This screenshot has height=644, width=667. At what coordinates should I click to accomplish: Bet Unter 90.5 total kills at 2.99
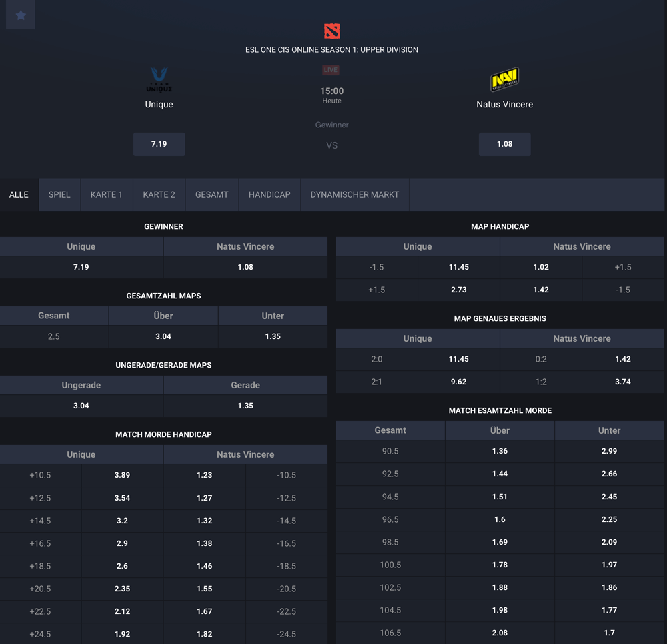click(x=609, y=450)
